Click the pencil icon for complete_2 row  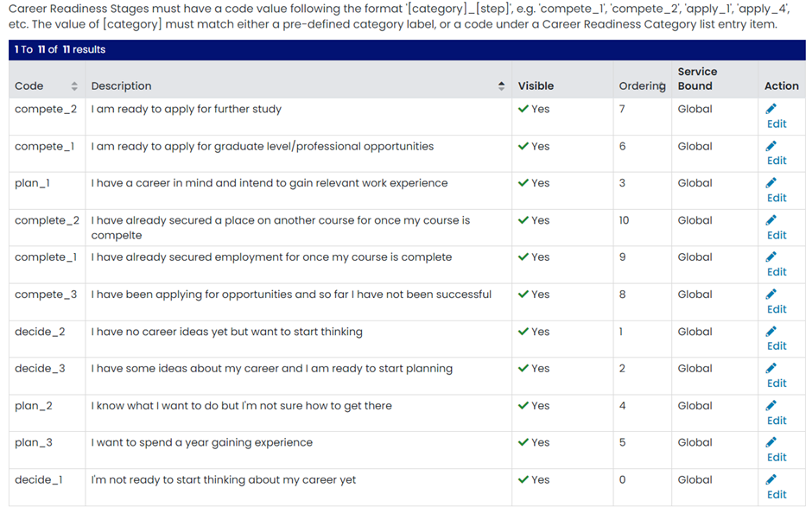771,220
